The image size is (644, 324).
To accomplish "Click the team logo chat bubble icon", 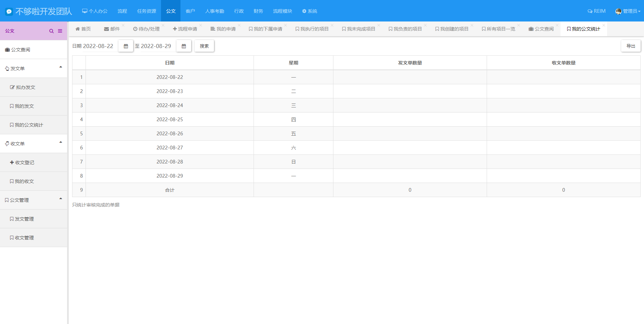I will 9,11.
